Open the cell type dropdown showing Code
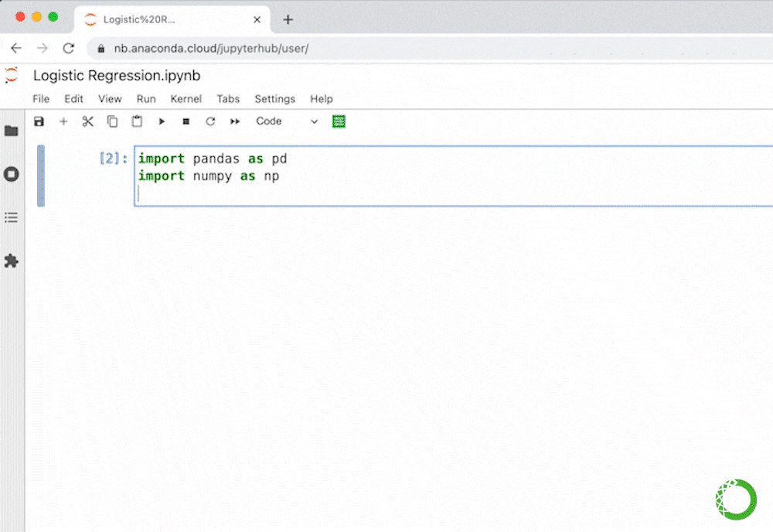 [287, 121]
